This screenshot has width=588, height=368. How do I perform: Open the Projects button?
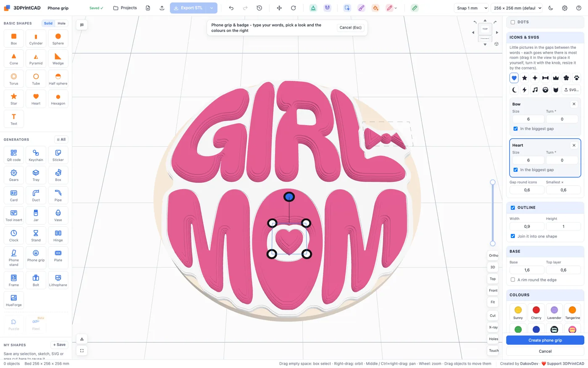click(125, 8)
